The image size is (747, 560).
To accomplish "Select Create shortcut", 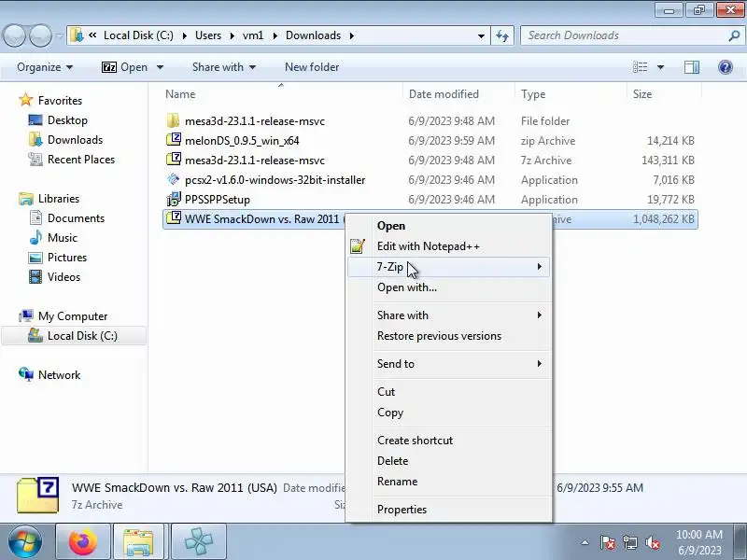I will pos(448,441).
